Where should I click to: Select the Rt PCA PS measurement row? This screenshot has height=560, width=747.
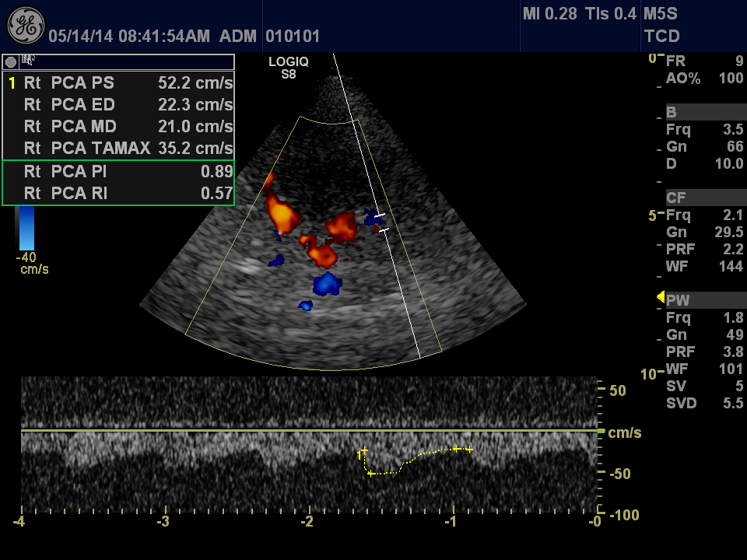[119, 83]
